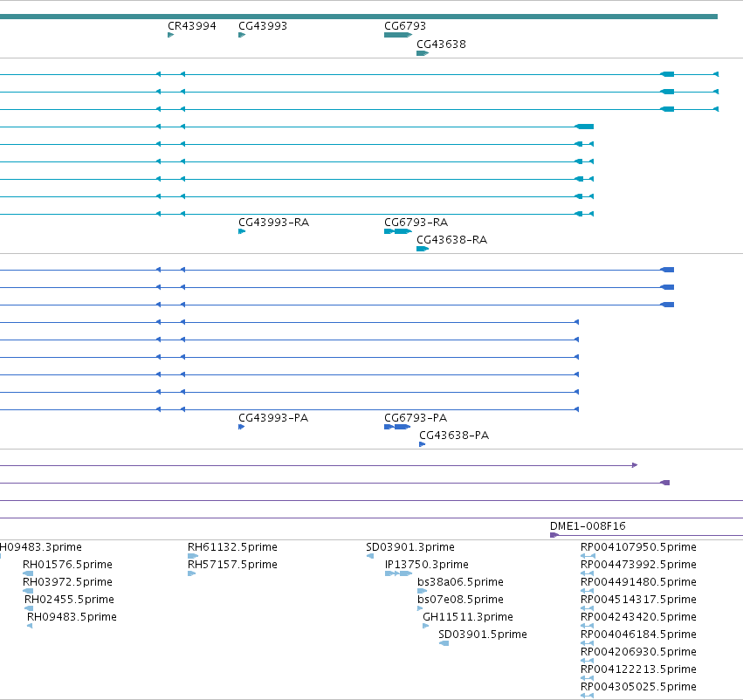Screen dimensions: 743x700
Task: Select the long teal gene span bar at top
Action: coord(359,17)
